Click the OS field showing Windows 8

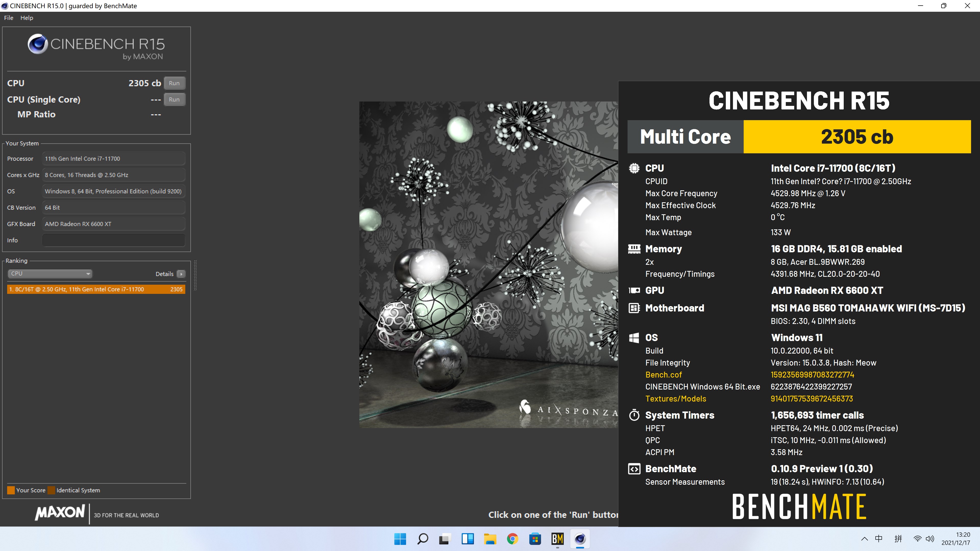114,191
